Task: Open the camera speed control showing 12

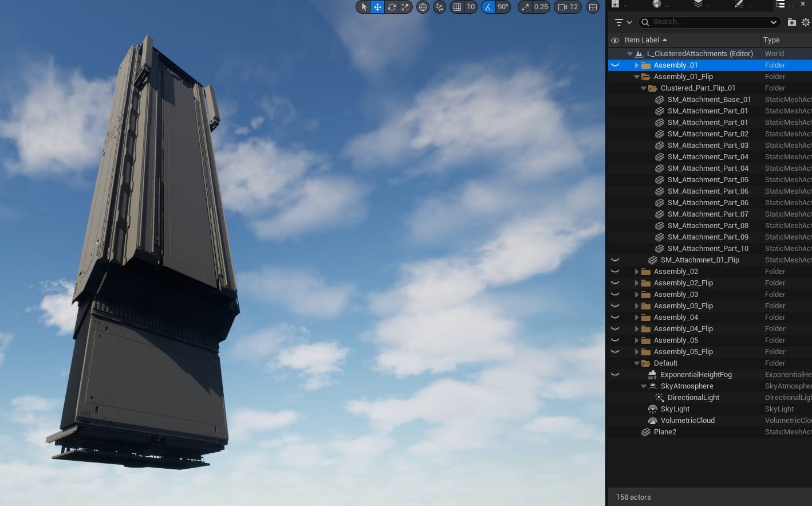Action: 567,7
